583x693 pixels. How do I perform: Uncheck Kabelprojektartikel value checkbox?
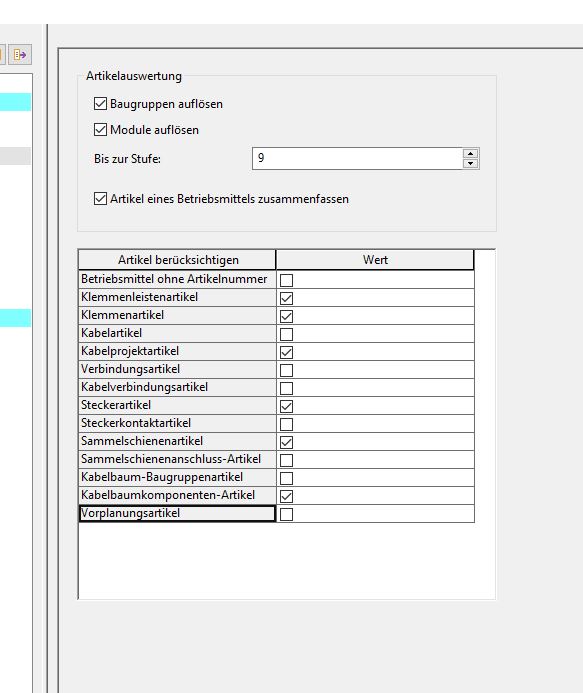[x=286, y=352]
